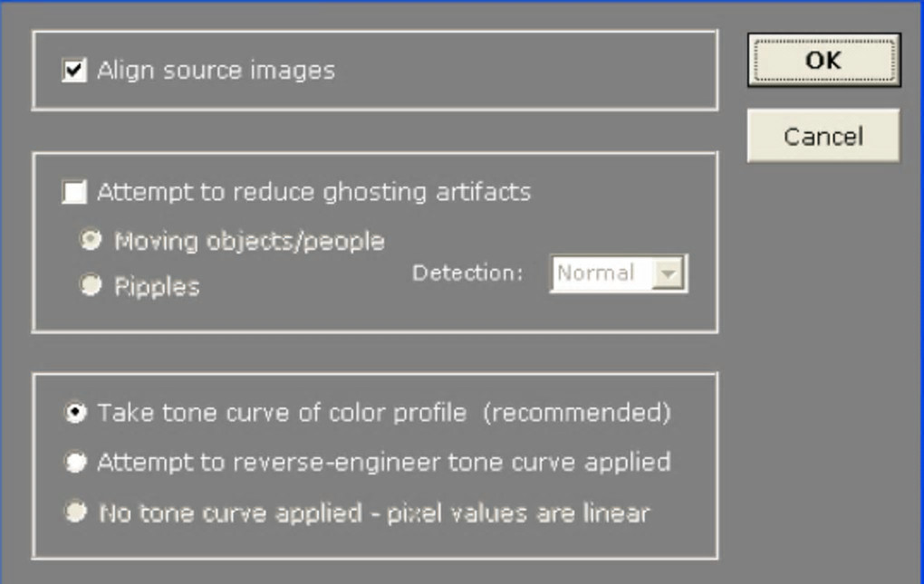
Task: Open the Detection dropdown arrow
Action: tap(668, 273)
